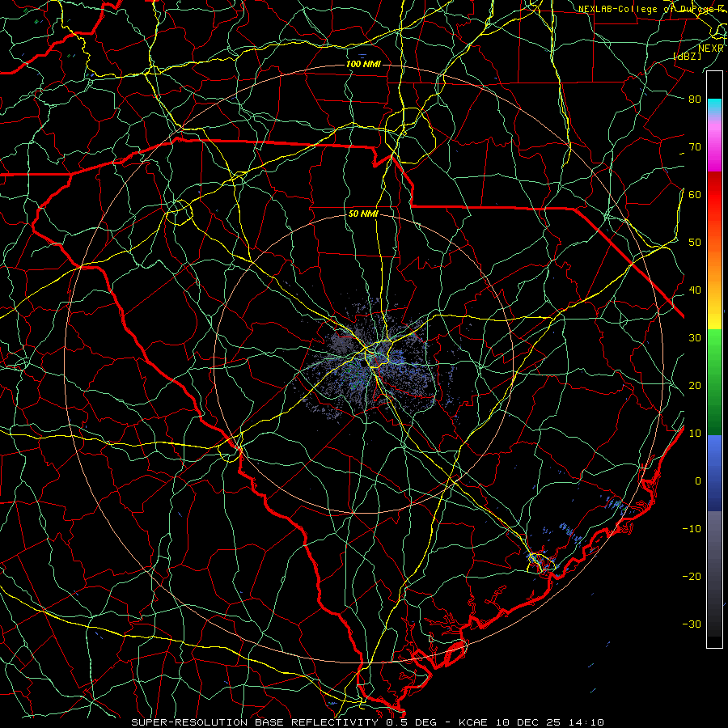
Task: Click the 10 value on the color scale
Action: coord(695,434)
